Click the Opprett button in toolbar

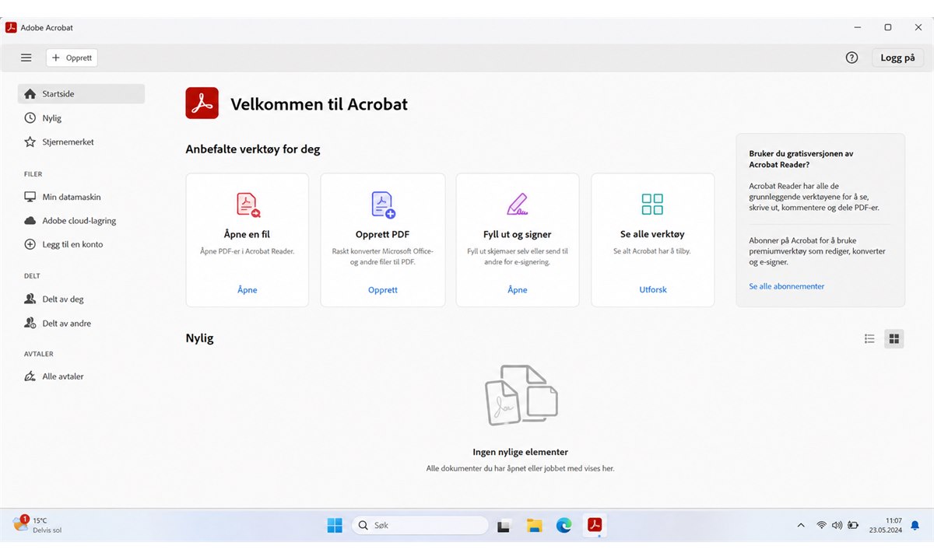[x=72, y=58]
